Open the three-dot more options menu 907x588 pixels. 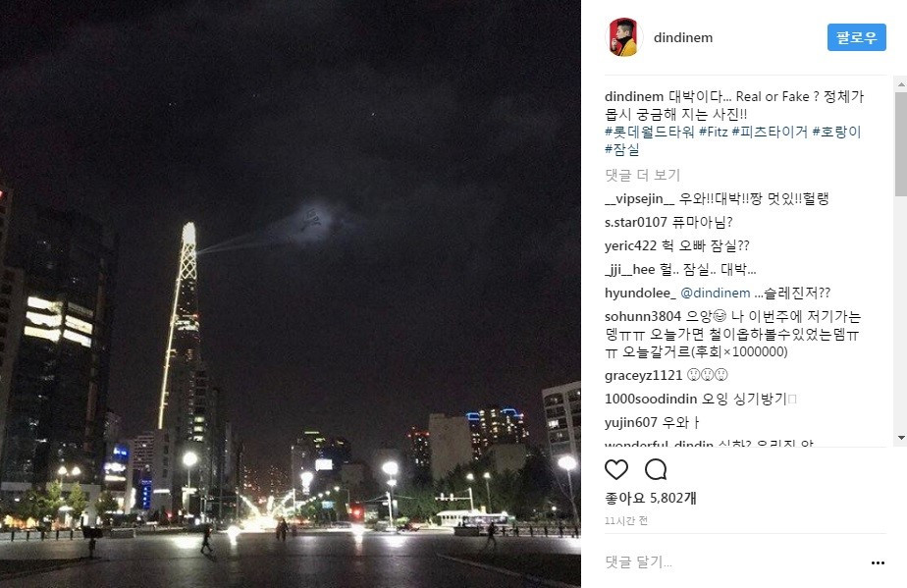[x=878, y=562]
